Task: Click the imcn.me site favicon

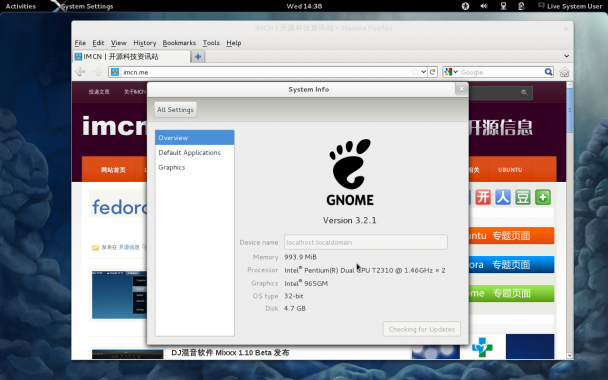Action: coord(115,72)
